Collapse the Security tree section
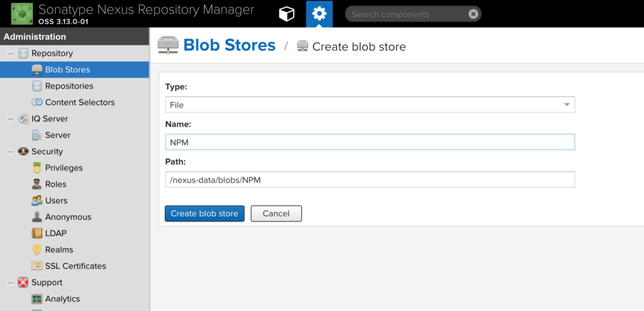Image resolution: width=644 pixels, height=311 pixels. coord(10,151)
